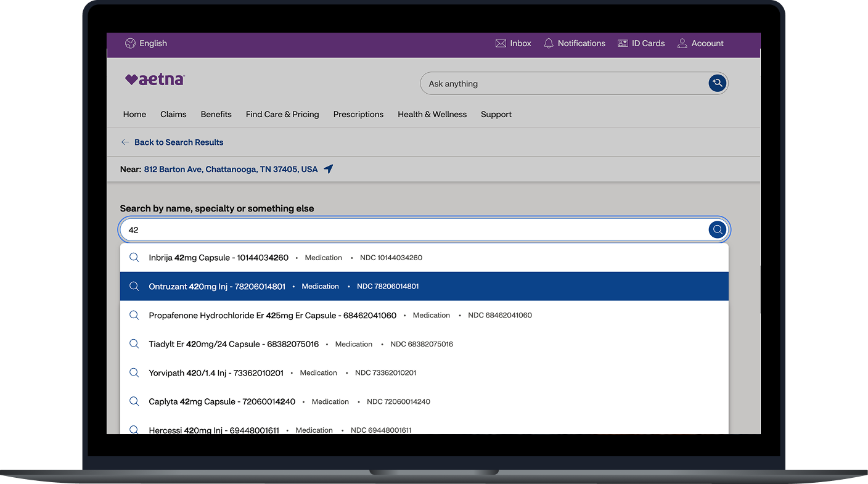Click Medication label in Propafenone row
Viewport: 868px width, 484px height.
[432, 315]
